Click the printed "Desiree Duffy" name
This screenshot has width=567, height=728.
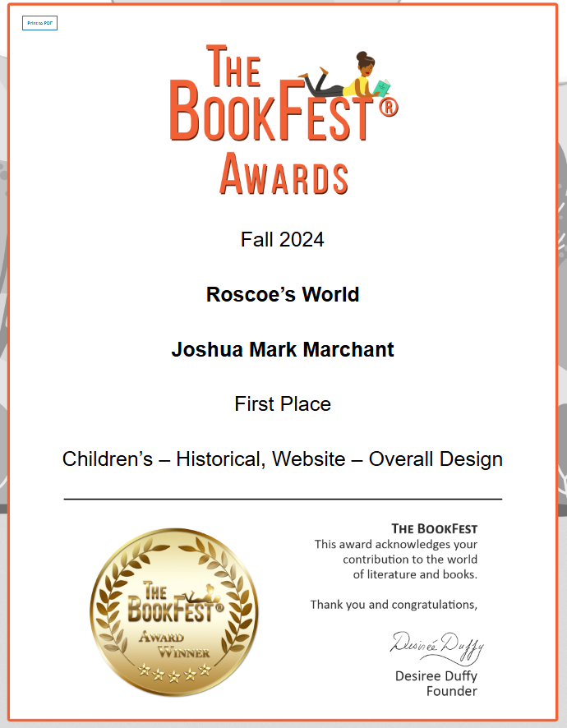[x=436, y=676]
